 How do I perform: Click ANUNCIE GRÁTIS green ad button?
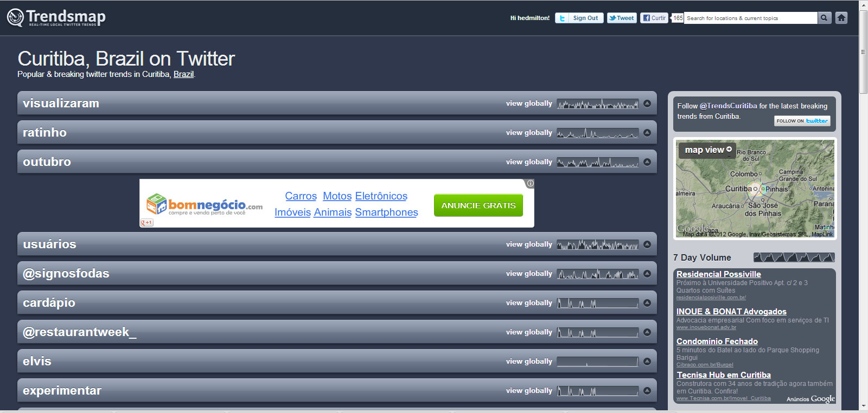(478, 205)
